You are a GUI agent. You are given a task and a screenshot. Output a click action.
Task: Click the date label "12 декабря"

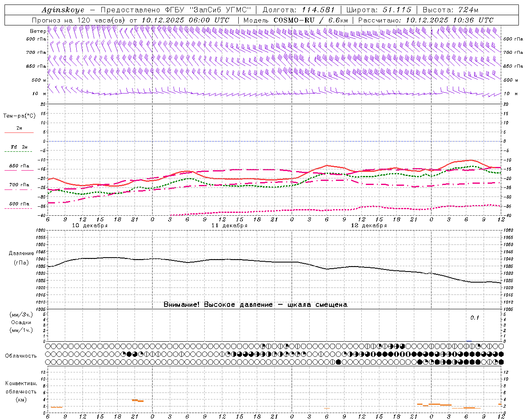(x=369, y=226)
